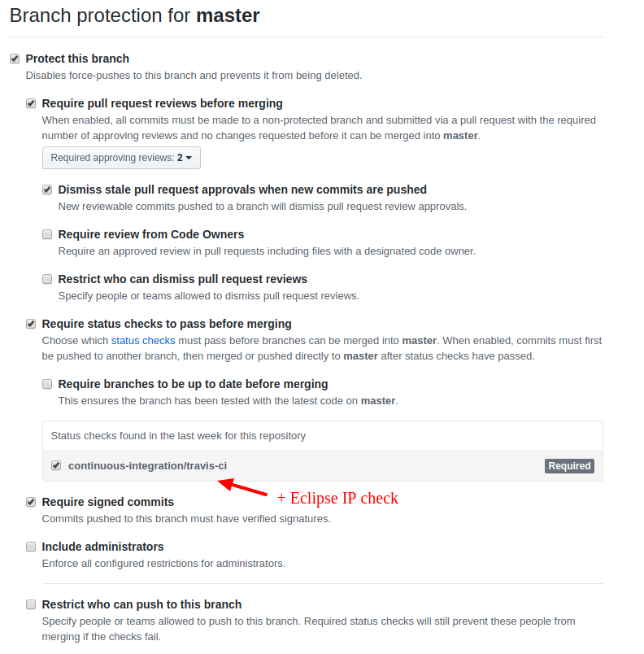Enable Require branches to be up to date
644x654 pixels.
coord(46,383)
